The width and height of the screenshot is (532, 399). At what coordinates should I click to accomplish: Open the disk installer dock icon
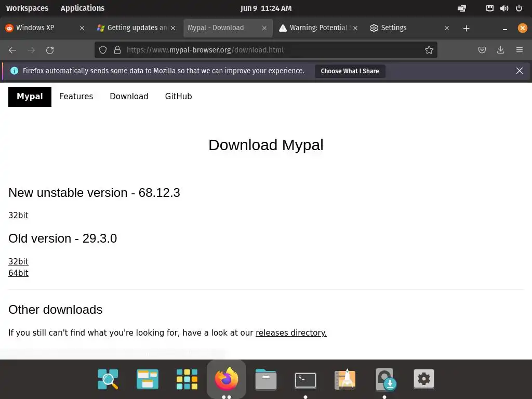pos(385,379)
